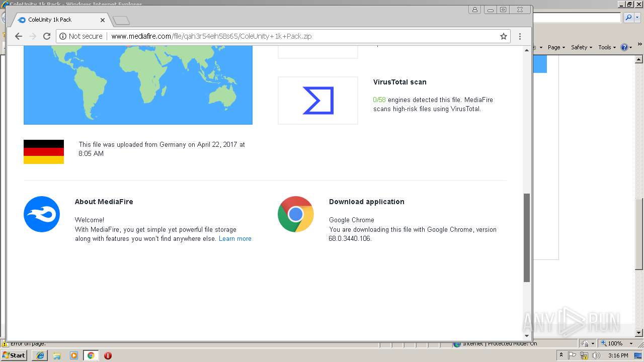The image size is (644, 362).
Task: Click the world map upload location image
Action: click(x=138, y=84)
